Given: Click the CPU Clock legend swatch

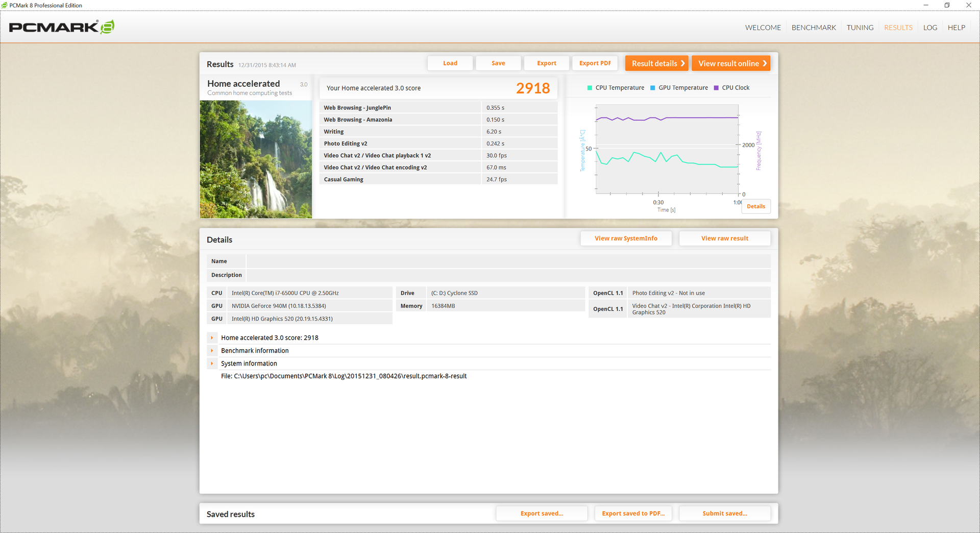Looking at the screenshot, I should (716, 88).
